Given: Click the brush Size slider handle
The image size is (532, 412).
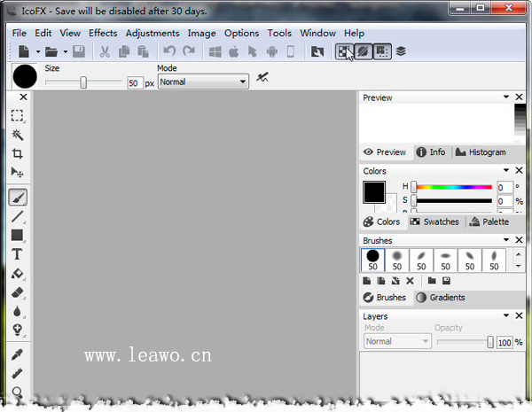Looking at the screenshot, I should [x=83, y=82].
